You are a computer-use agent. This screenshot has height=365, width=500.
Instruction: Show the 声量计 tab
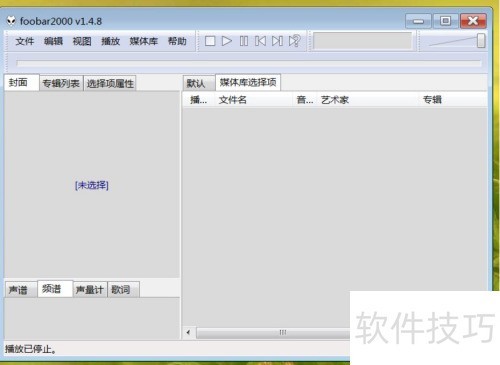(x=90, y=290)
